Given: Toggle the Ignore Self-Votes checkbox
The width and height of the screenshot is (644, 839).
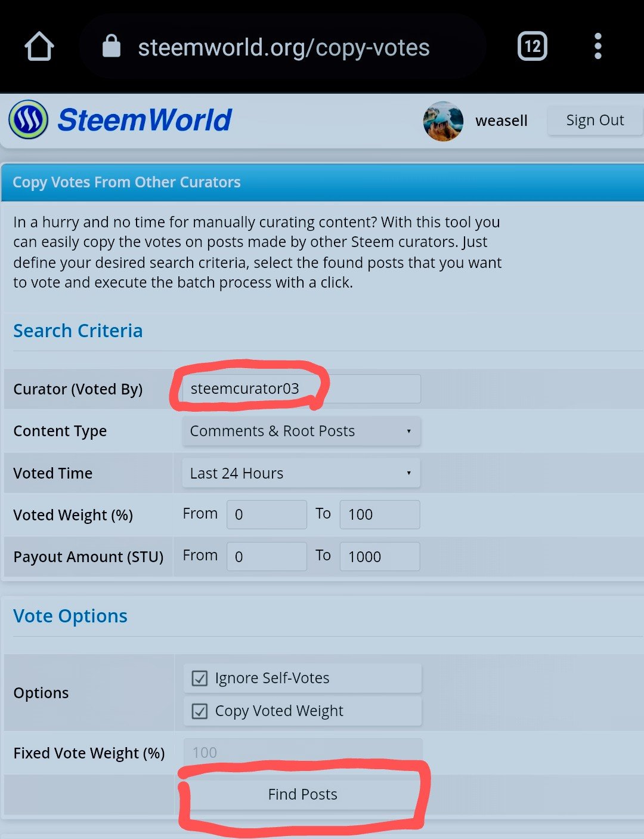Looking at the screenshot, I should click(200, 678).
